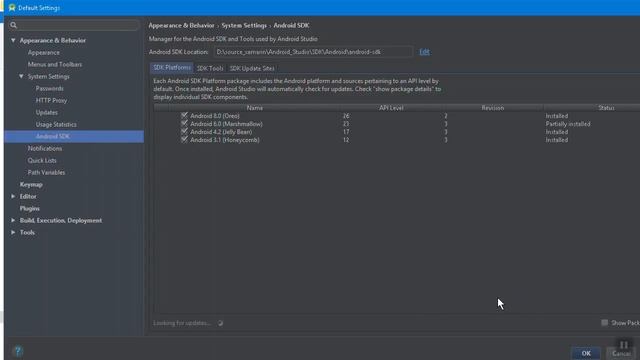Expand the Build, Execution, Deployment arrow
The height and width of the screenshot is (360, 640).
(13, 220)
